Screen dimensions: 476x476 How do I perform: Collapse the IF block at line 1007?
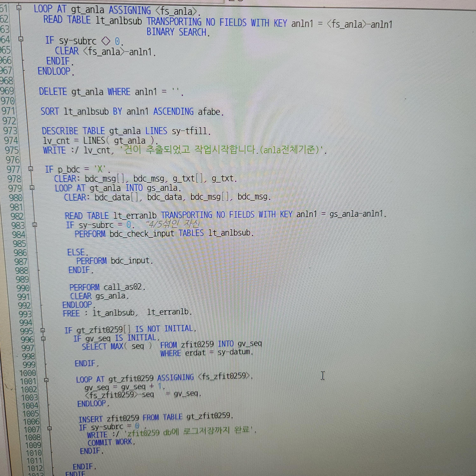[x=49, y=428]
